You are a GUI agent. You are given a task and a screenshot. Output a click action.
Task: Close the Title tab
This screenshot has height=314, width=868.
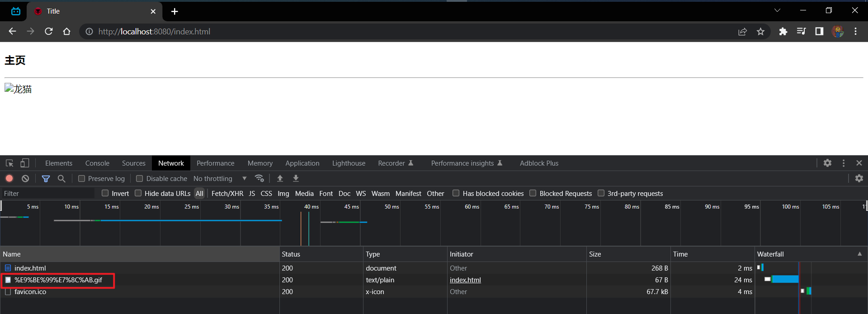tap(153, 11)
